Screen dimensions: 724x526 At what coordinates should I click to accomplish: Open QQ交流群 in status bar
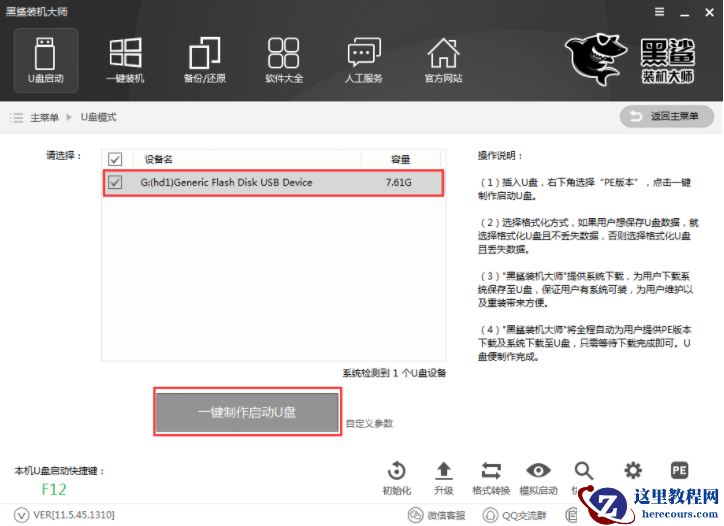(515, 515)
